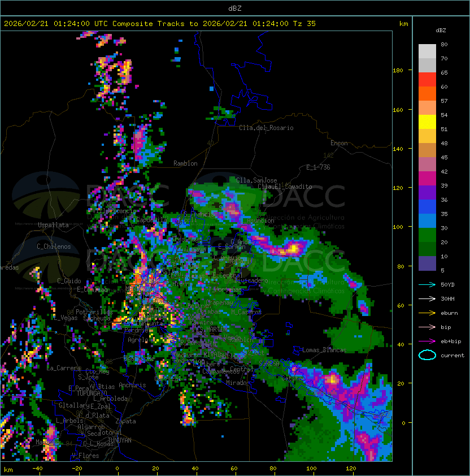This screenshot has width=470, height=476.
Task: Click the white 30HM track arrow in legend
Action: (x=427, y=298)
